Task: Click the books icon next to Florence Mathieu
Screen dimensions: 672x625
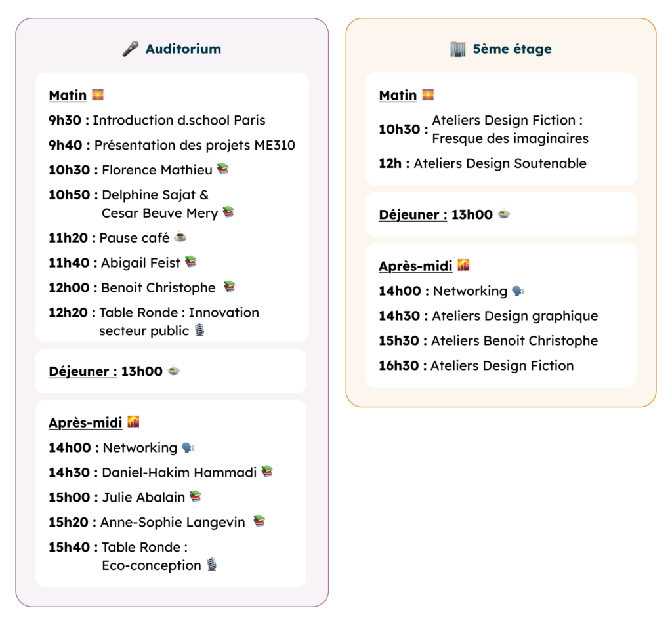Action: (223, 169)
